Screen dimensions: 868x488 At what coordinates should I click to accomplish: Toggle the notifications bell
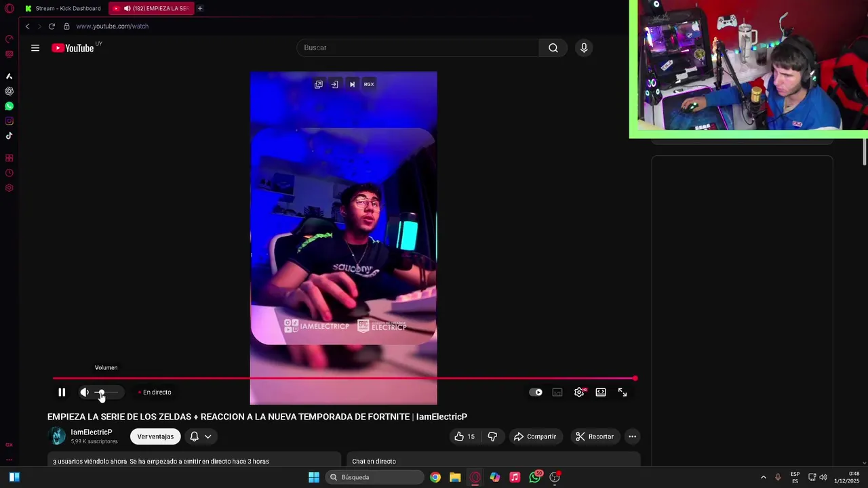pyautogui.click(x=194, y=437)
